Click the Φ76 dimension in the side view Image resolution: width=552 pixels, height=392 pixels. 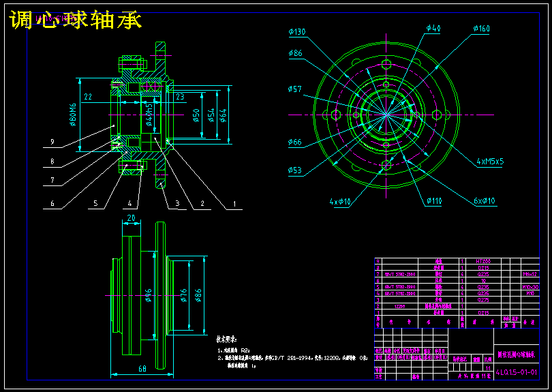click(x=183, y=295)
